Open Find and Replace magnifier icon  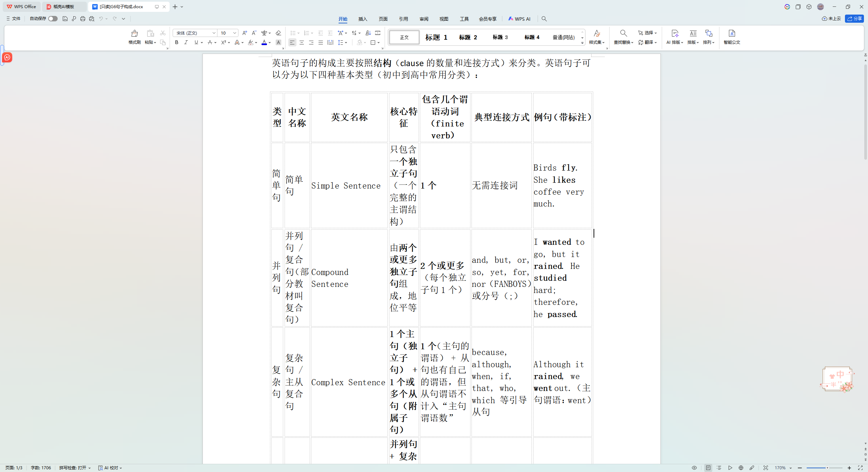(x=623, y=33)
